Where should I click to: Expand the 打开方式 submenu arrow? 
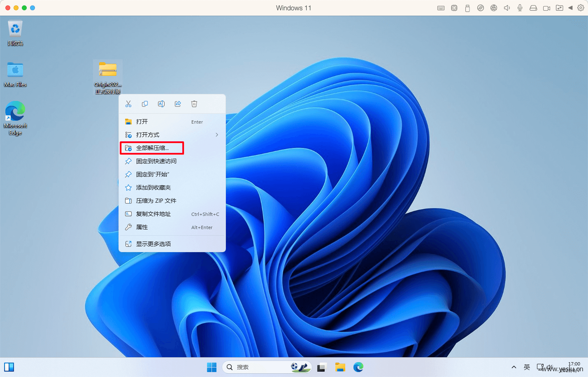[217, 135]
